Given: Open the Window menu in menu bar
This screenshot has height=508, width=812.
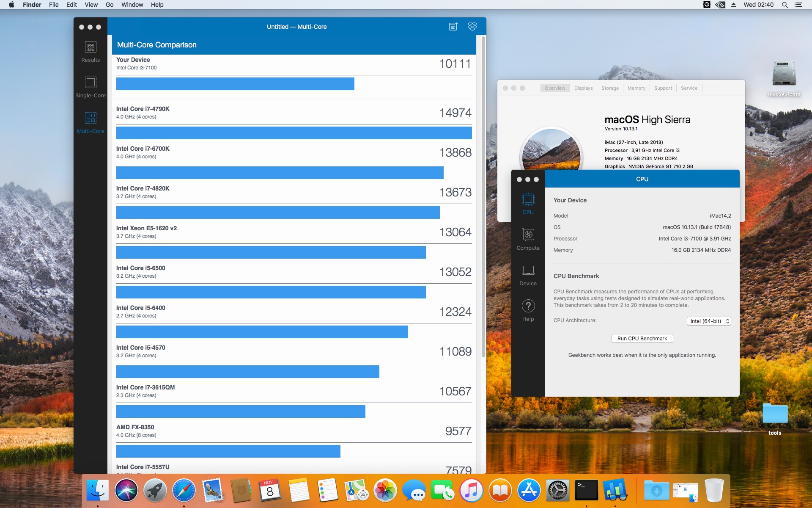Looking at the screenshot, I should click(x=132, y=5).
